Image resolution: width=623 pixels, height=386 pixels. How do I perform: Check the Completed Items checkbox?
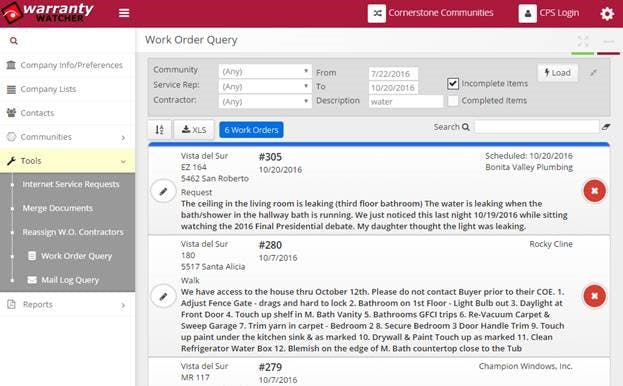453,100
